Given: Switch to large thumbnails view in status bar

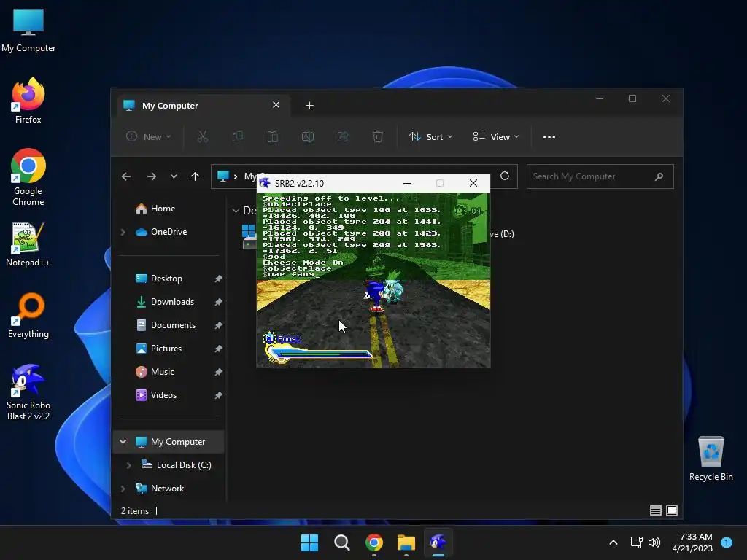Looking at the screenshot, I should [x=672, y=510].
